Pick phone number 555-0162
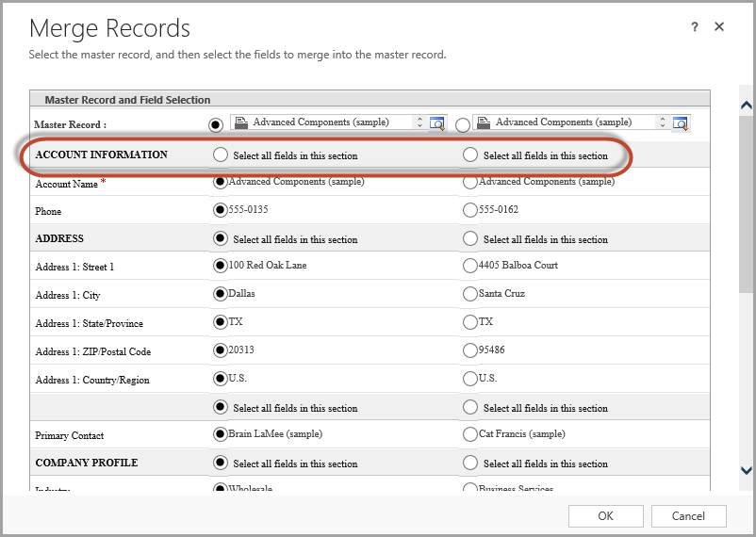756x537 pixels. [x=470, y=210]
